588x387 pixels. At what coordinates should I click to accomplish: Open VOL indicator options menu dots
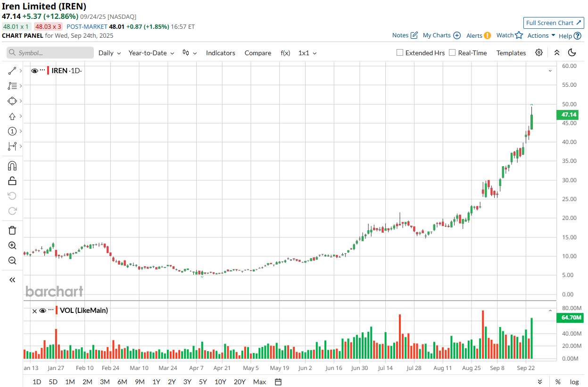50,311
